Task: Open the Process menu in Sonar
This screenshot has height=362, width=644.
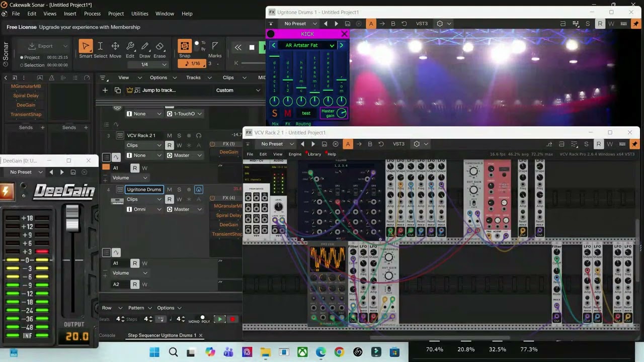Action: [x=92, y=14]
